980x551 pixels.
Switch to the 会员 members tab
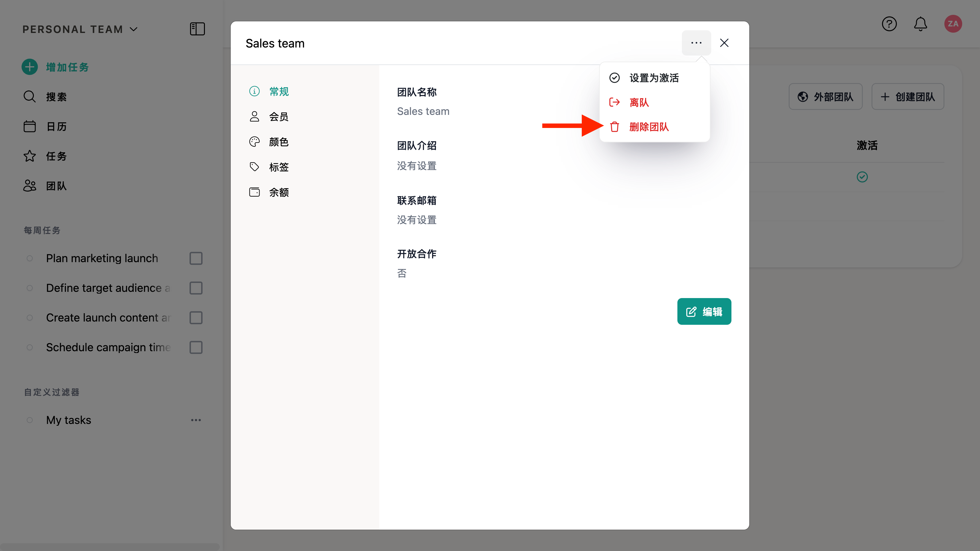coord(278,116)
